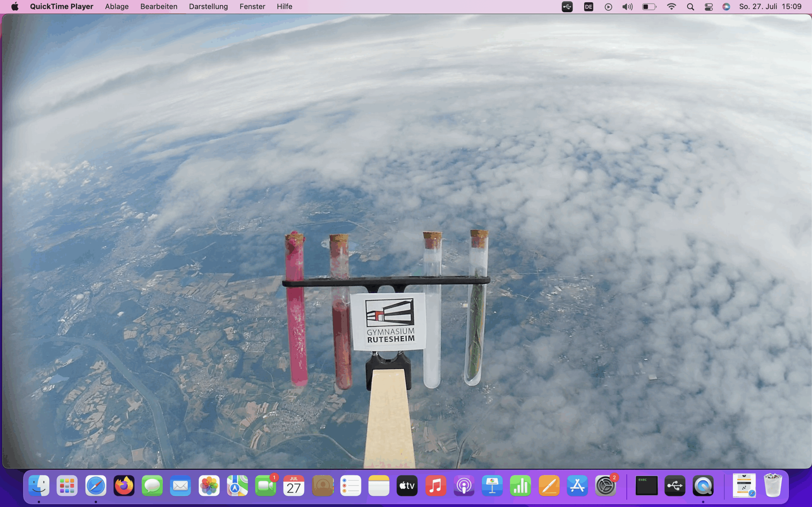This screenshot has height=507, width=812.
Task: Open the Apple logo menu
Action: point(15,6)
